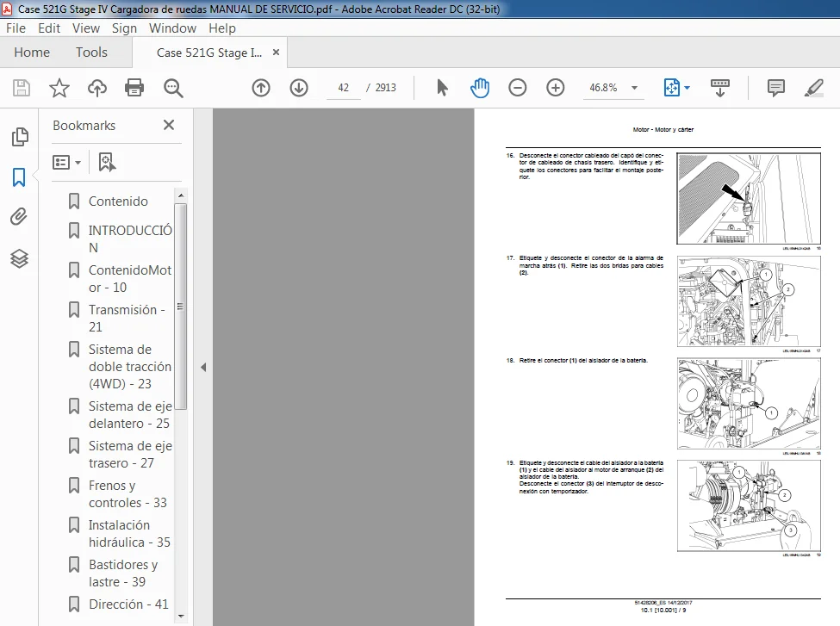Open the View menu
The height and width of the screenshot is (626, 840).
(85, 28)
